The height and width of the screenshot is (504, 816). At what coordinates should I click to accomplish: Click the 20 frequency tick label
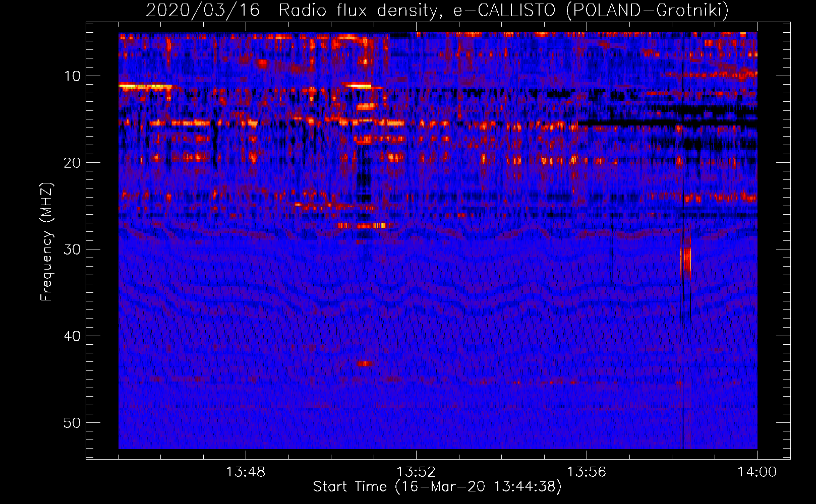(x=73, y=163)
